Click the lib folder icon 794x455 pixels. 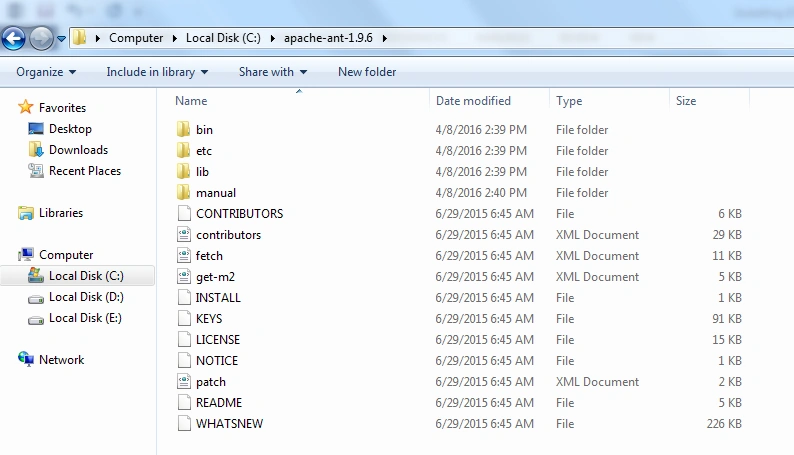[x=183, y=172]
